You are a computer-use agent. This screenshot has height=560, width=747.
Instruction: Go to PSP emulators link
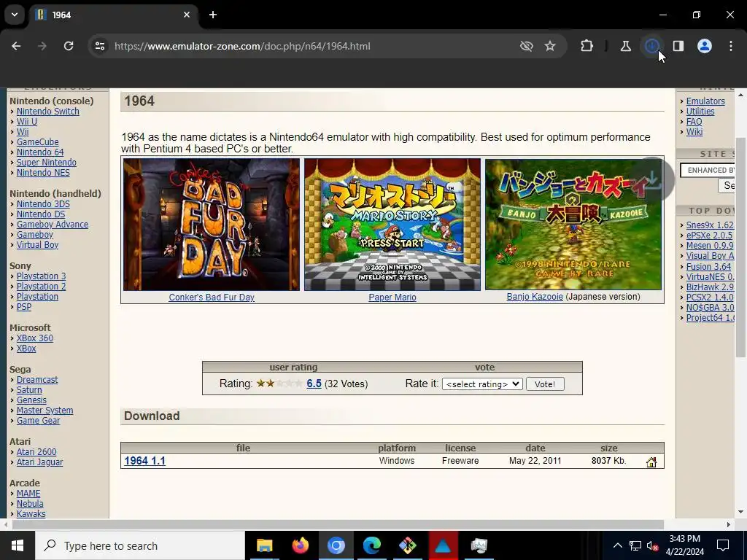[24, 307]
